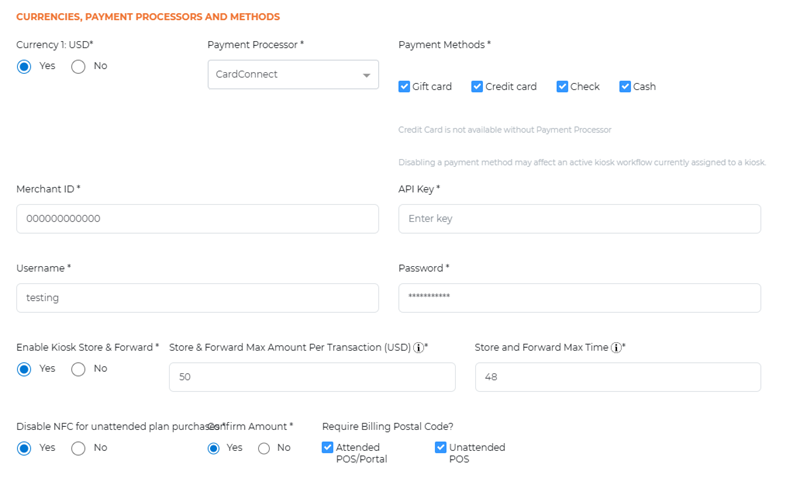
Task: Click the Store and Forward Max Time field
Action: (x=617, y=377)
